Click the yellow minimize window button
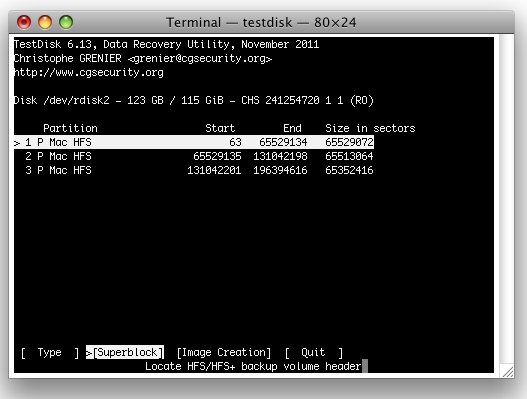The height and width of the screenshot is (399, 527). (x=45, y=22)
